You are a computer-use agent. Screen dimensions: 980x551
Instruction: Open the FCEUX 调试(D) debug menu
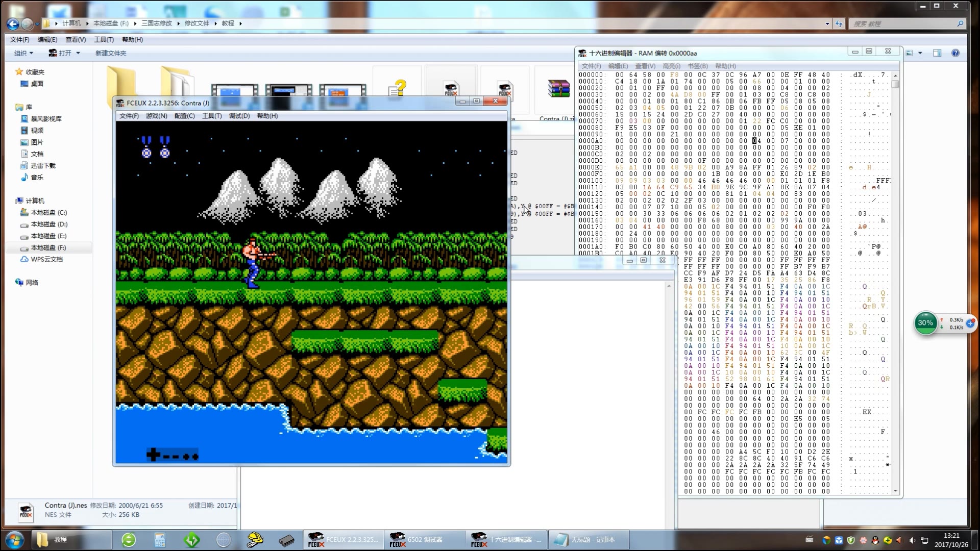point(239,116)
